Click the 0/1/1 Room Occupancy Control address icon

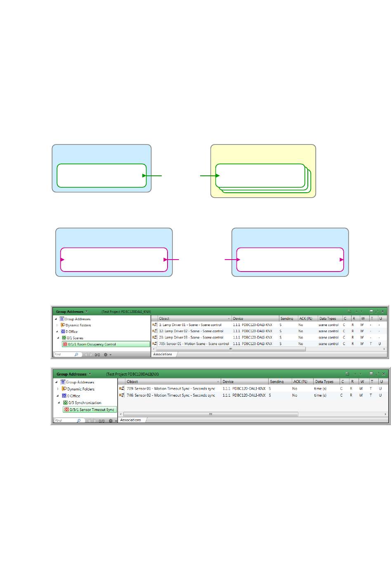(65, 344)
